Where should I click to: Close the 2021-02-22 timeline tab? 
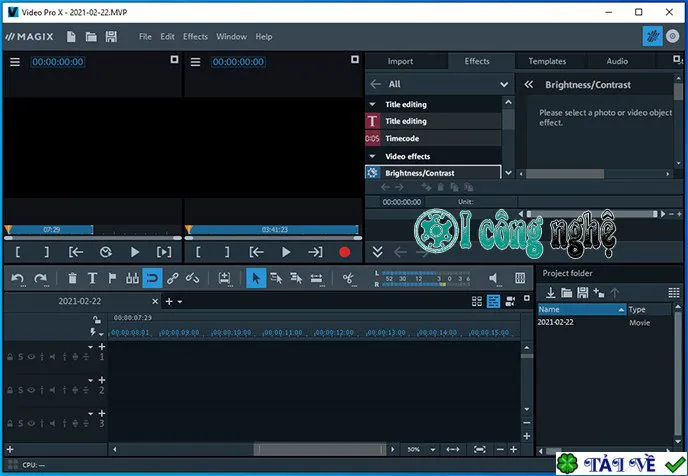tap(155, 301)
